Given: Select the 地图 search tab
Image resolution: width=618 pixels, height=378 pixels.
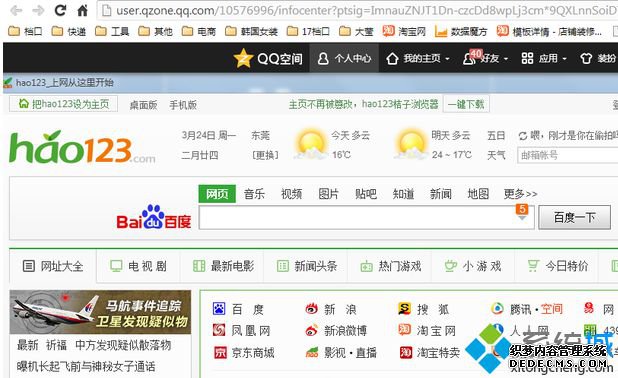Looking at the screenshot, I should [478, 194].
